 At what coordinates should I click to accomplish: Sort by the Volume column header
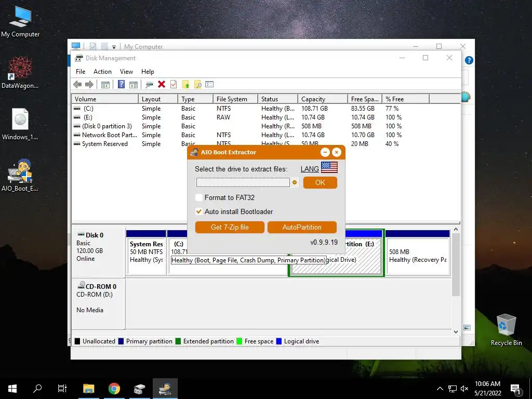[105, 99]
